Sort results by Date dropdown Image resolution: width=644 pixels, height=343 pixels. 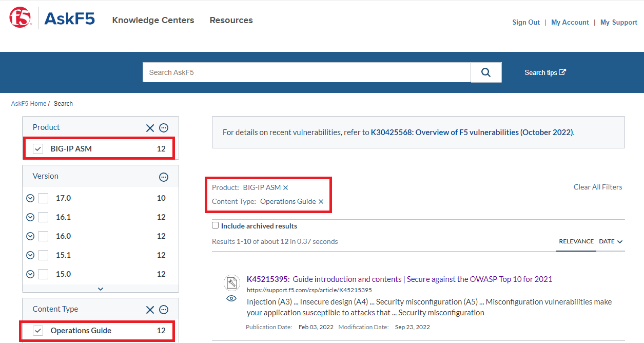click(611, 241)
